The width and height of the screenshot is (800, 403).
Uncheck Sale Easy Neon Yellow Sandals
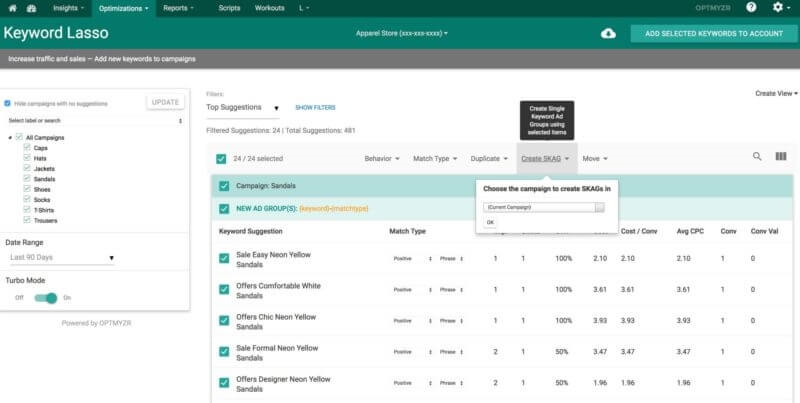point(224,258)
